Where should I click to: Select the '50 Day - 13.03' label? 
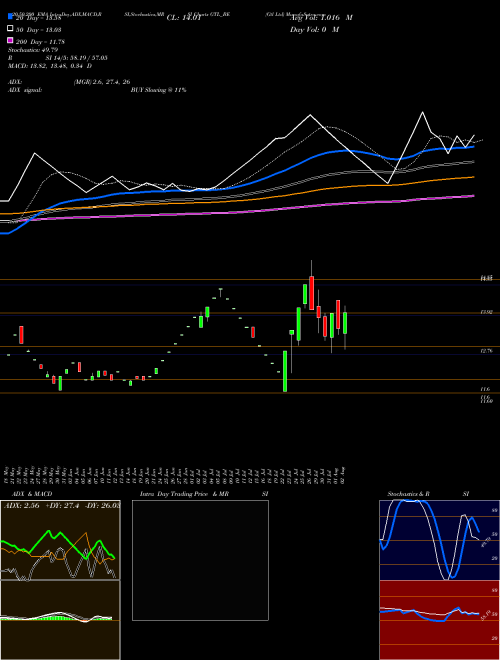tap(38, 29)
